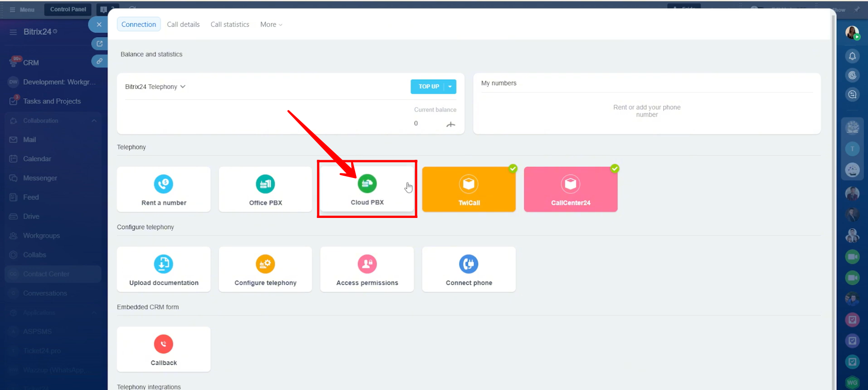Open CRM in the sidebar
This screenshot has width=868, height=390.
(31, 63)
